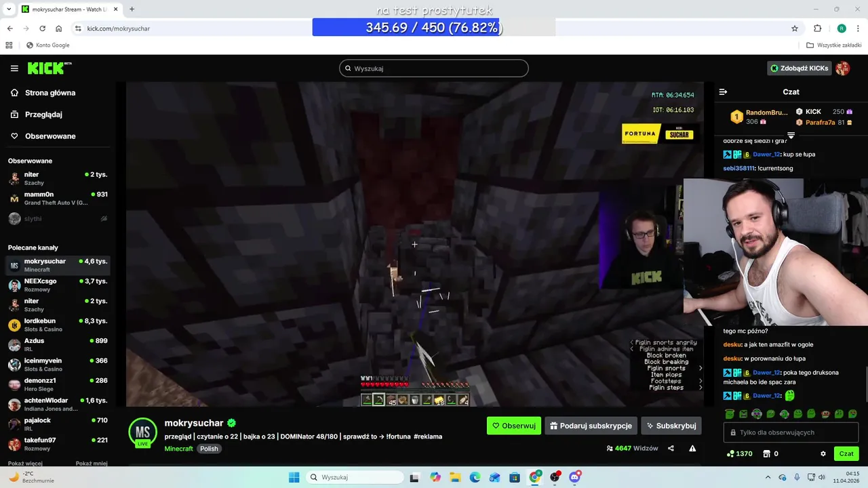Screen dimensions: 868x488
Task: Open the shop icon next to 0
Action: [x=766, y=453]
